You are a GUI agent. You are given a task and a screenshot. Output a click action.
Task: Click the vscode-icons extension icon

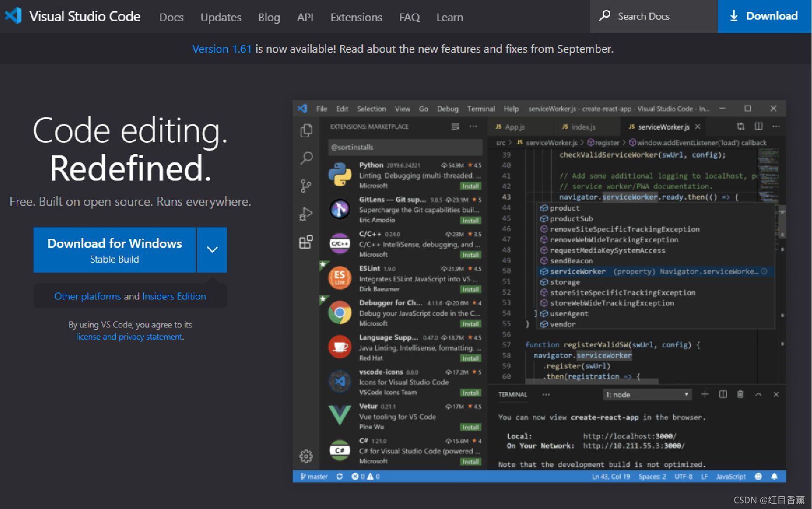click(x=340, y=381)
